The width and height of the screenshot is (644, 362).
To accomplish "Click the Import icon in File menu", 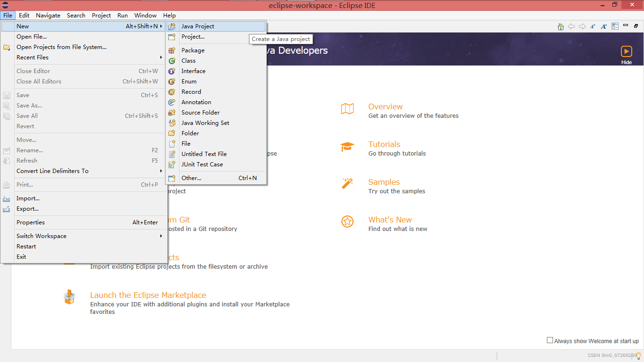I will tap(7, 199).
